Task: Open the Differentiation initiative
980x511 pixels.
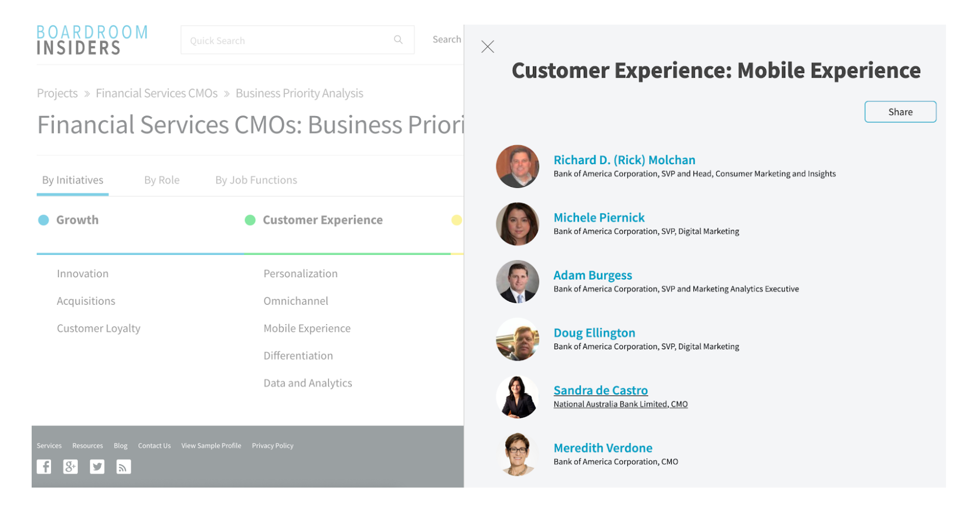Action: click(298, 356)
